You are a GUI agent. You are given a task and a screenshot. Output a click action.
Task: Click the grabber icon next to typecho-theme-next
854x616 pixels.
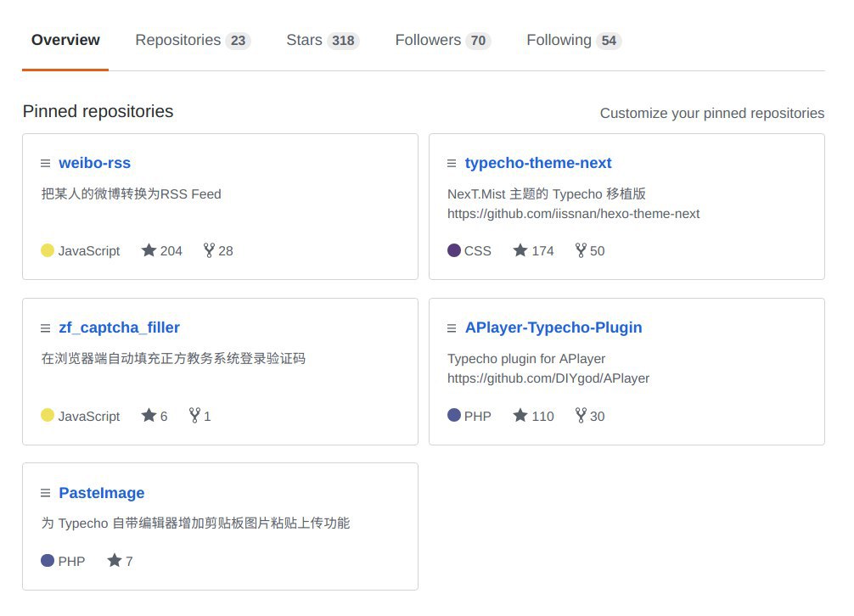coord(452,163)
